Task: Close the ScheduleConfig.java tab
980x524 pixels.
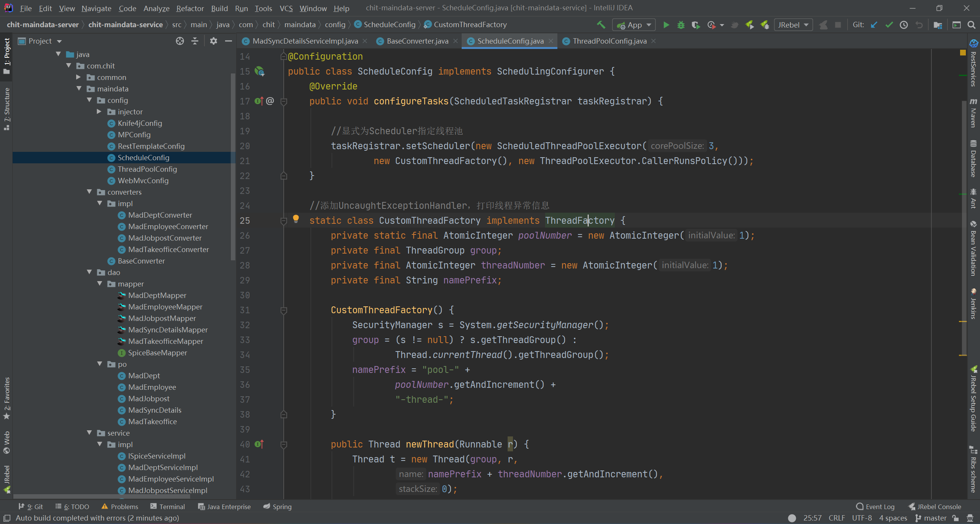Action: tap(551, 41)
